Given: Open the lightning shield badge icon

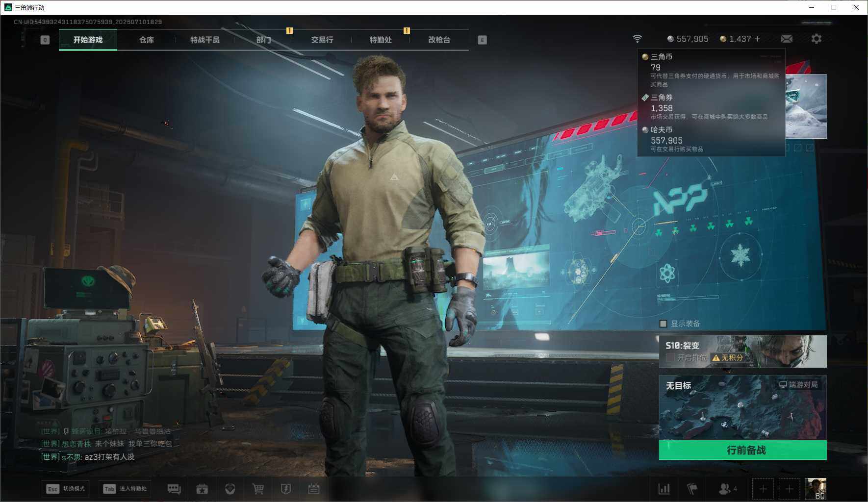Looking at the screenshot, I should point(286,489).
